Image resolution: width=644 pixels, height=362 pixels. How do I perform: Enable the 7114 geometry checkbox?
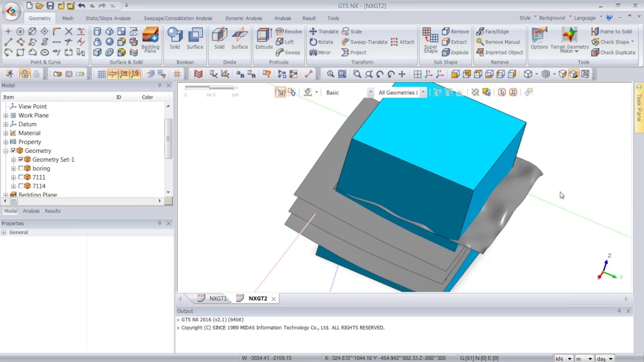[x=21, y=186]
